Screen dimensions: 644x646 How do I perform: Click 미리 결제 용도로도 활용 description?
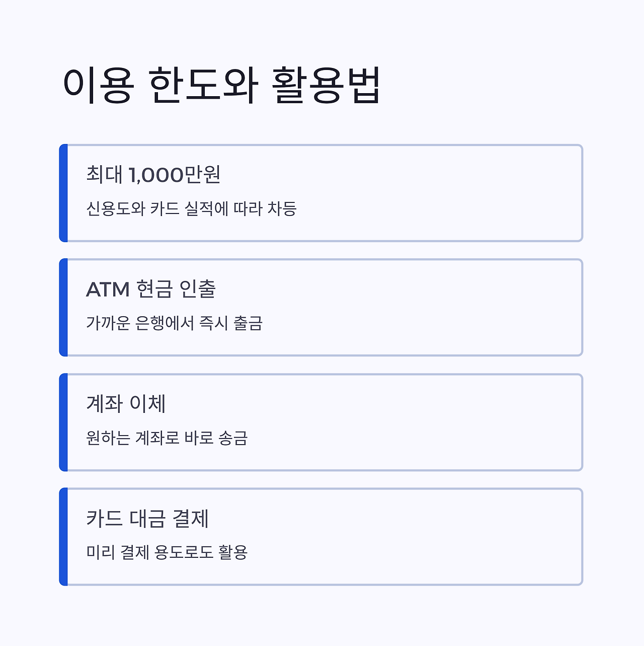167,552
